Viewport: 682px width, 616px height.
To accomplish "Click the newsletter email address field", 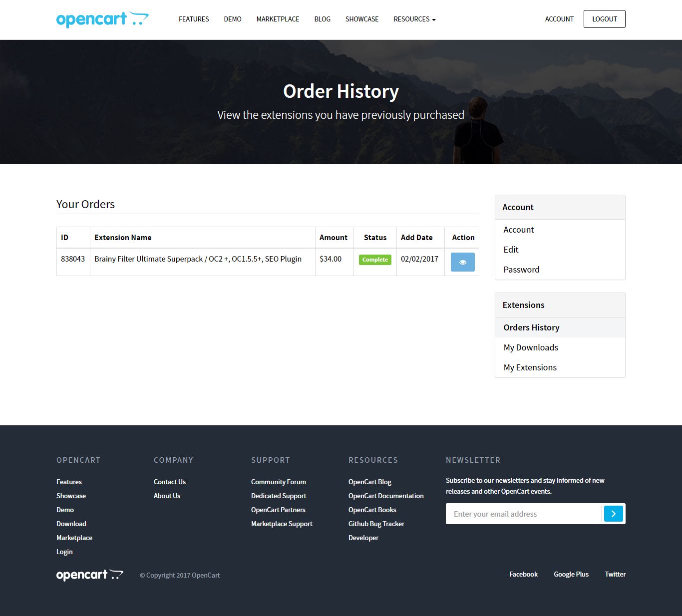I will [x=524, y=514].
